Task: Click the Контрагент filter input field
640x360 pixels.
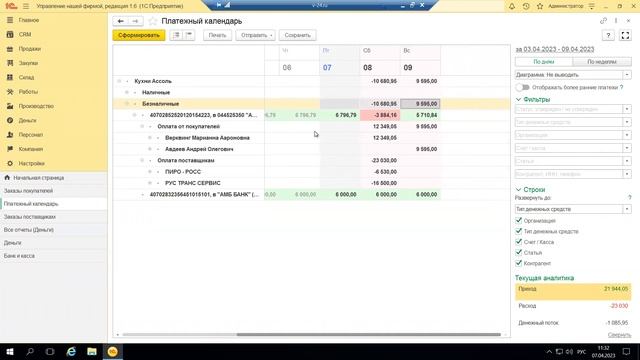Action: pyautogui.click(x=569, y=174)
